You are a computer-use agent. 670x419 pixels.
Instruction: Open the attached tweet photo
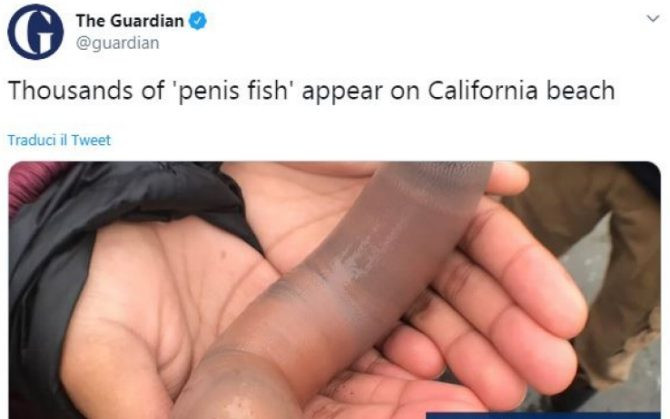(x=335, y=290)
